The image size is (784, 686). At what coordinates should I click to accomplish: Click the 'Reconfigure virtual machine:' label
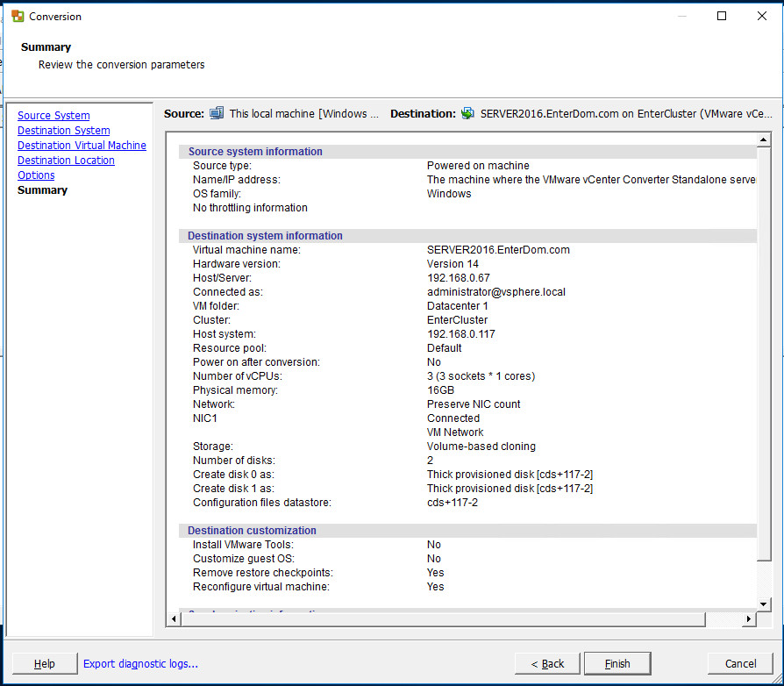pos(261,587)
